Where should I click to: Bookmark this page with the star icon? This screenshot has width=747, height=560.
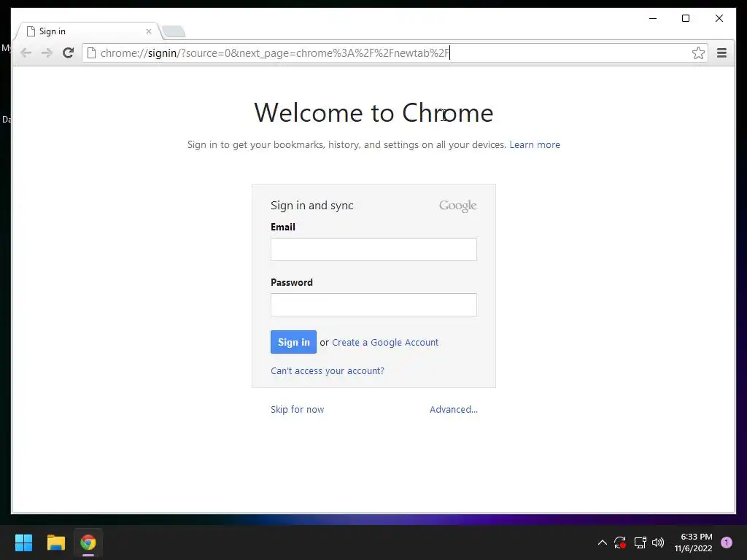[x=698, y=52]
